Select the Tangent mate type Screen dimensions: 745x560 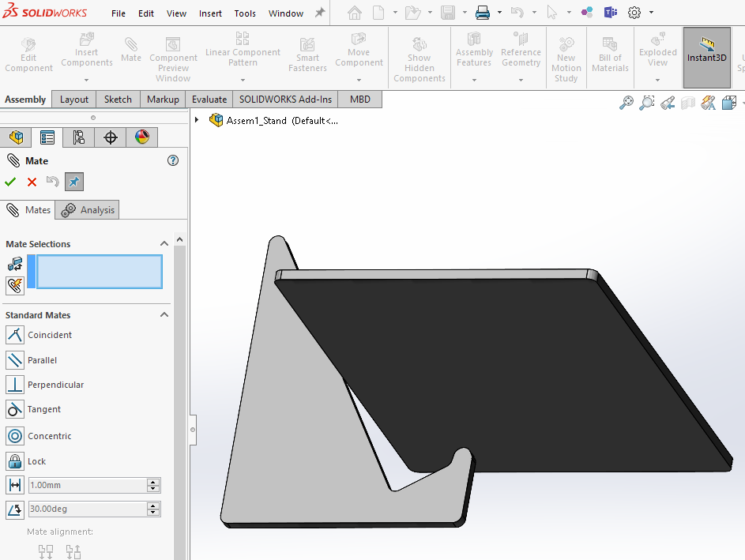click(x=15, y=409)
